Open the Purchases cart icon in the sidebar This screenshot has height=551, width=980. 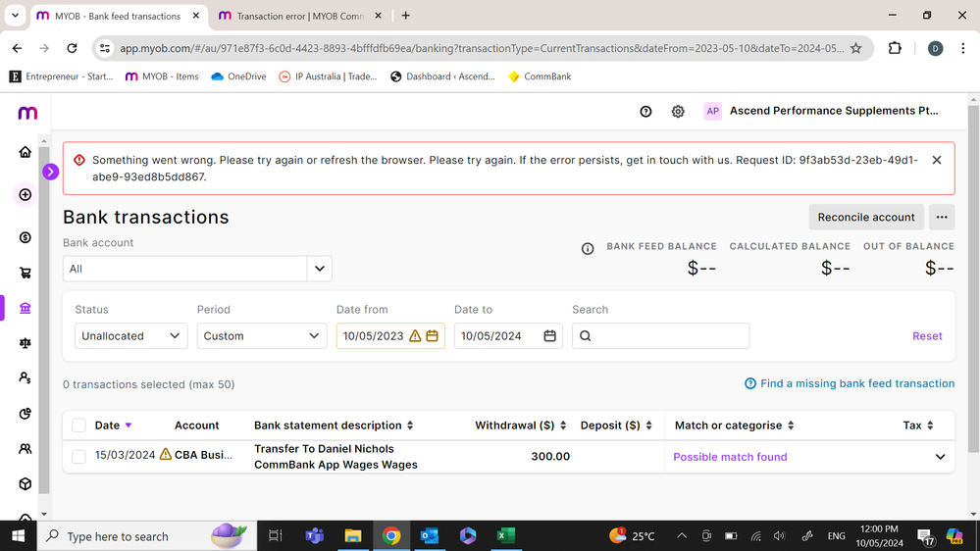point(26,274)
